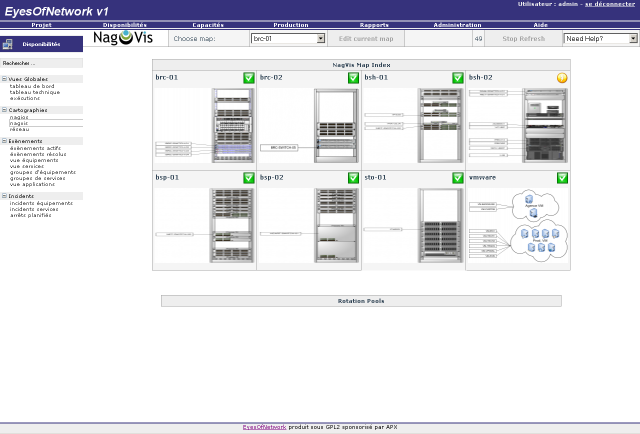Click the green OK status icon for bsp-02
The width and height of the screenshot is (640, 434).
coord(353,178)
